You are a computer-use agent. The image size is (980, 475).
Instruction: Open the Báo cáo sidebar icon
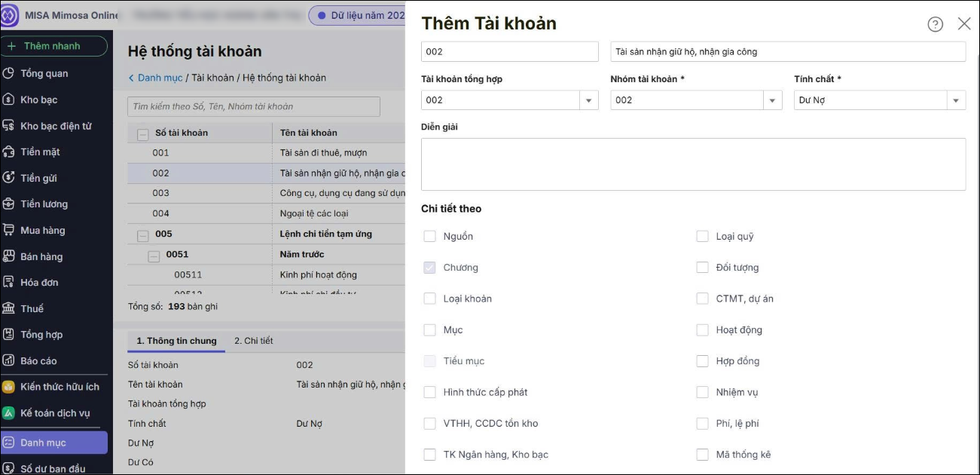pos(9,360)
